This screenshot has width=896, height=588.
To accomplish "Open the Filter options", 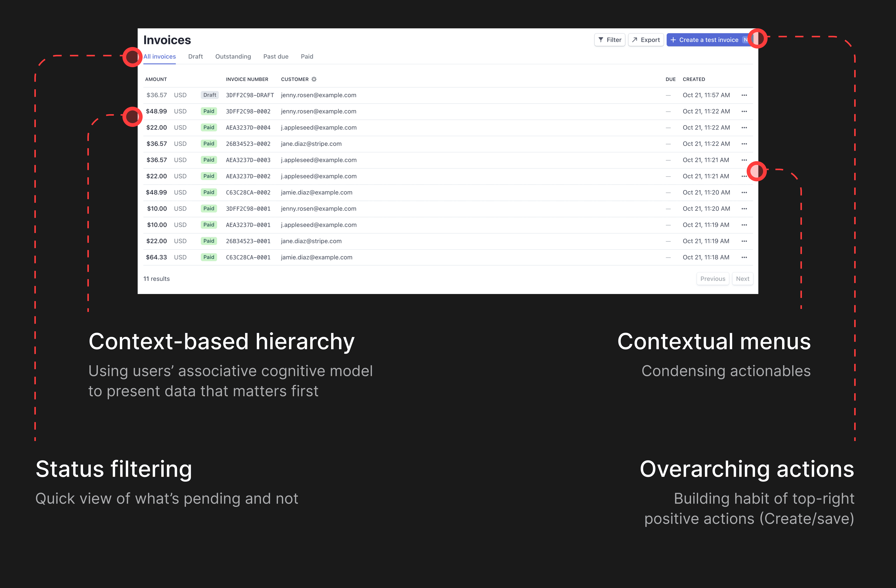I will click(609, 40).
